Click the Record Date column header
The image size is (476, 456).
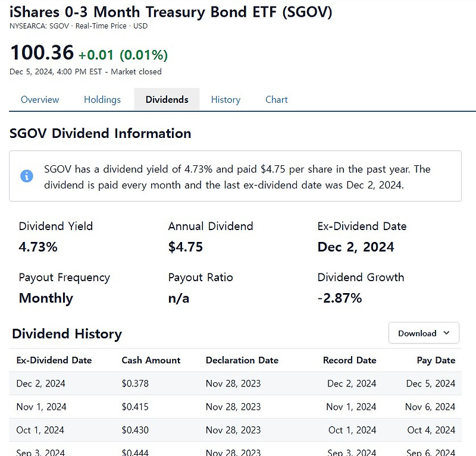(x=349, y=360)
